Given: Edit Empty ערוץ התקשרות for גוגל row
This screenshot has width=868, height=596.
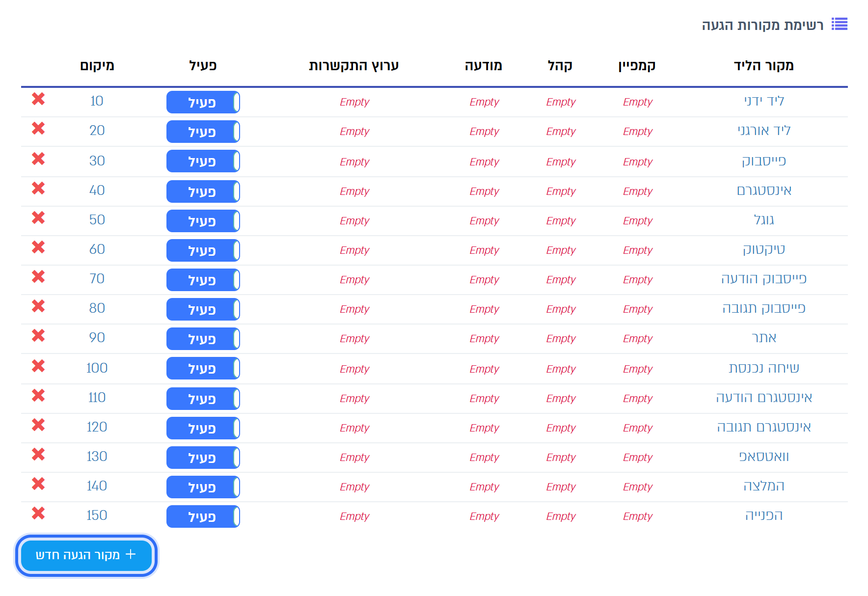Looking at the screenshot, I should pyautogui.click(x=354, y=220).
